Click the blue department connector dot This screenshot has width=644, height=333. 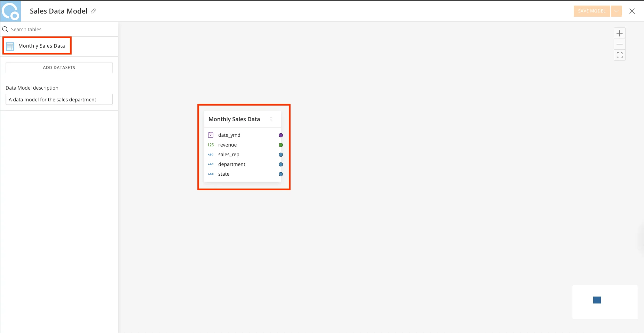coord(281,165)
